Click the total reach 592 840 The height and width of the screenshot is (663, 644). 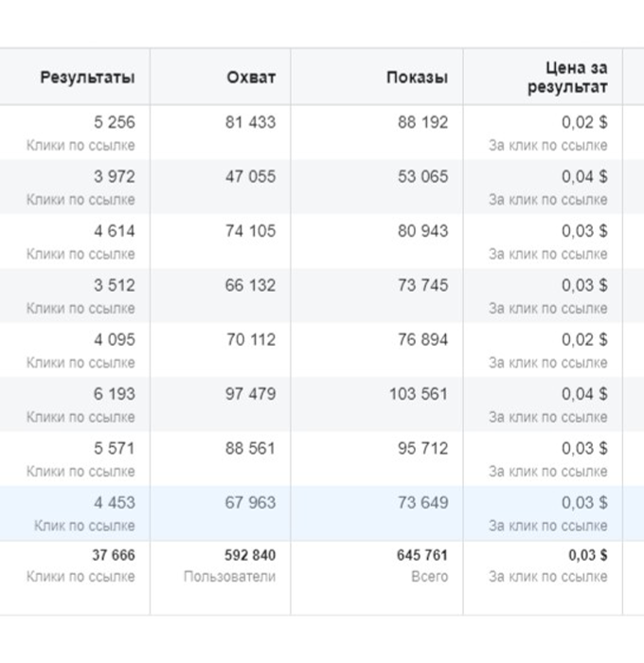[x=250, y=555]
